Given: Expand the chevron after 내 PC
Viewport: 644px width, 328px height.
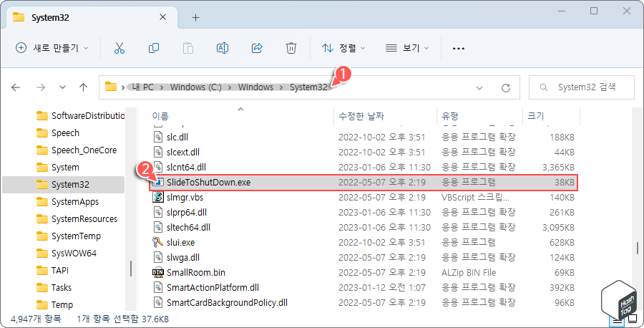Looking at the screenshot, I should click(x=162, y=87).
